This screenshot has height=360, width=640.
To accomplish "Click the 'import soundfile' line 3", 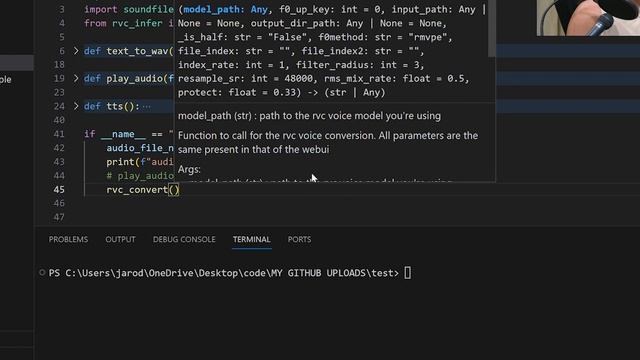I will (x=129, y=9).
